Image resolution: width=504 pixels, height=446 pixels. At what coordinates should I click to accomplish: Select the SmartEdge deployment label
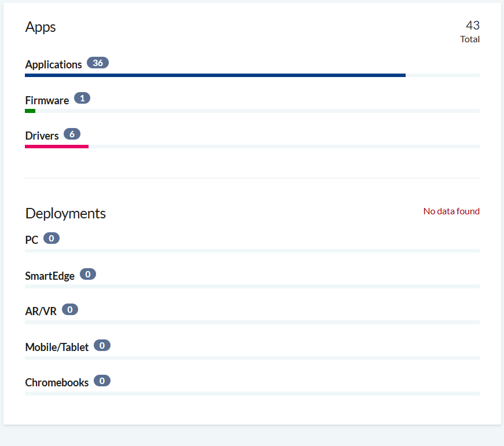coord(50,276)
